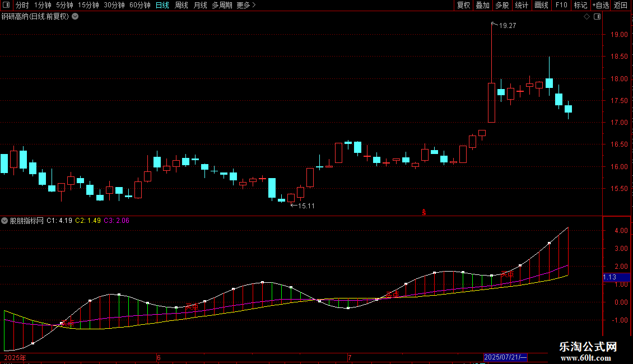The image size is (633, 364).
Task: Click the red S marker below candles
Action: 424,212
